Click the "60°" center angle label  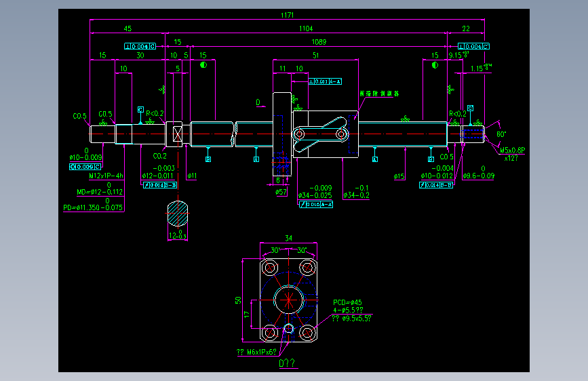tap(501, 134)
